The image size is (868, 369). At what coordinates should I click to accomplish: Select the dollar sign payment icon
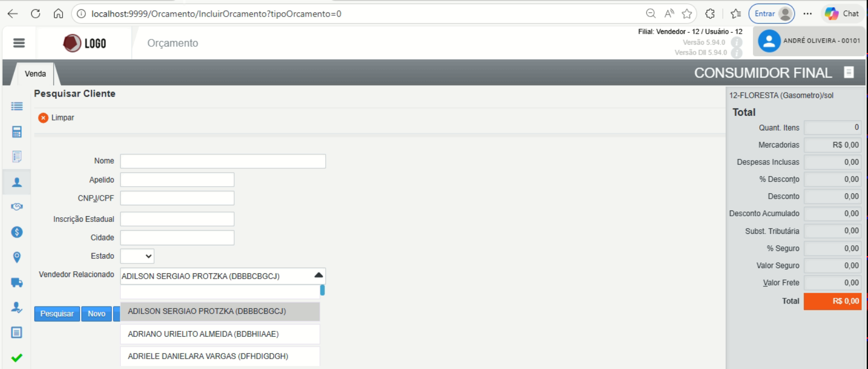point(17,232)
